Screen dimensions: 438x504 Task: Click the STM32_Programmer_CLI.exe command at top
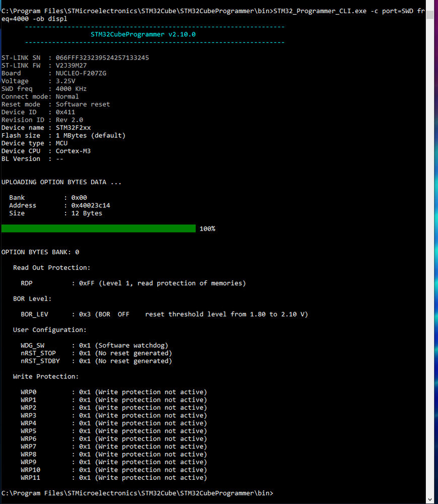[320, 11]
